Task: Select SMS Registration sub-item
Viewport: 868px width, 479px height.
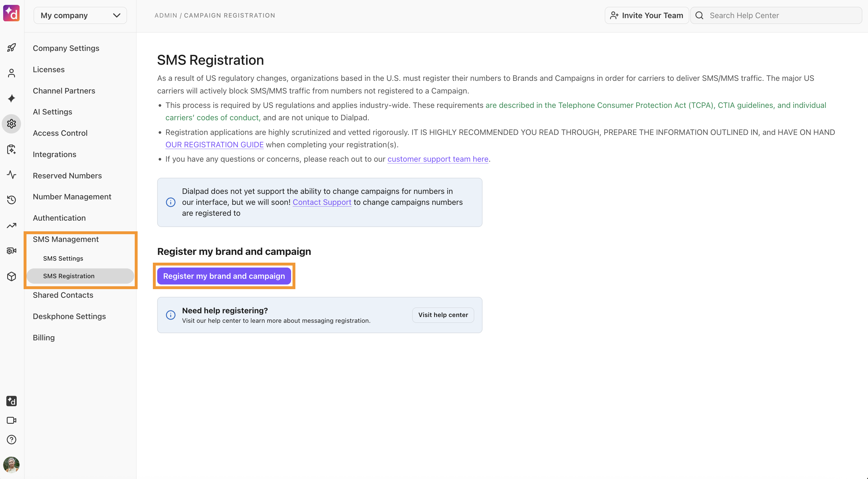Action: pos(81,276)
